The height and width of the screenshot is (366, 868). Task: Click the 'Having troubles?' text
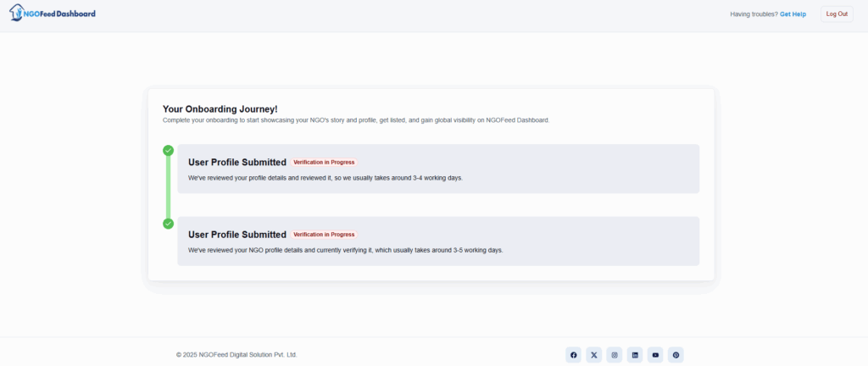click(754, 14)
